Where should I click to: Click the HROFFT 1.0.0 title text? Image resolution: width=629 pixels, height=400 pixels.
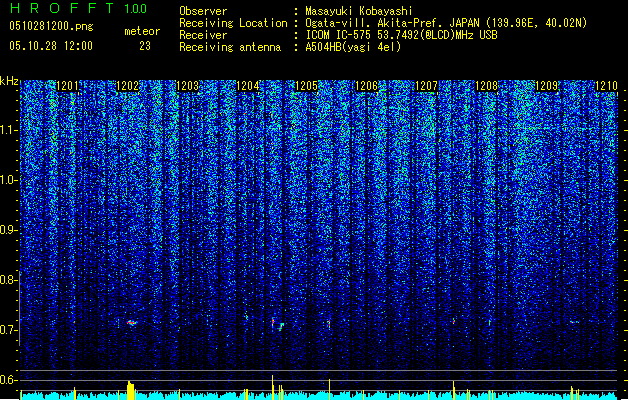pyautogui.click(x=79, y=8)
